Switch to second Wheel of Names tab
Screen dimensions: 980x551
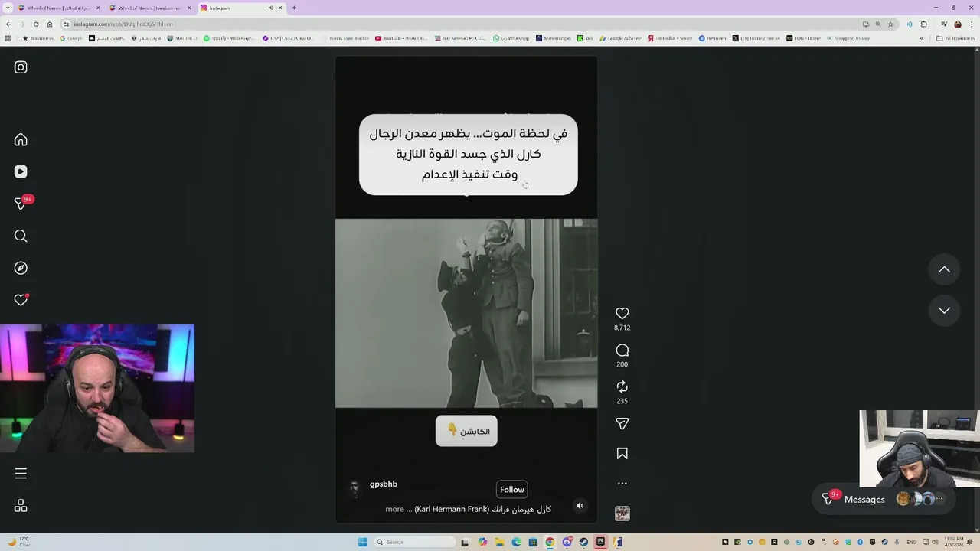point(150,8)
